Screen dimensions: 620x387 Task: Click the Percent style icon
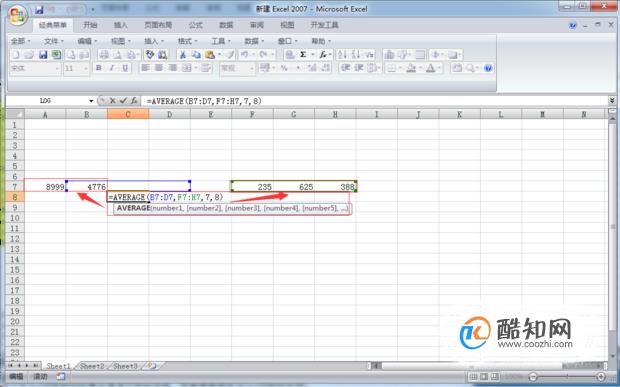284,68
